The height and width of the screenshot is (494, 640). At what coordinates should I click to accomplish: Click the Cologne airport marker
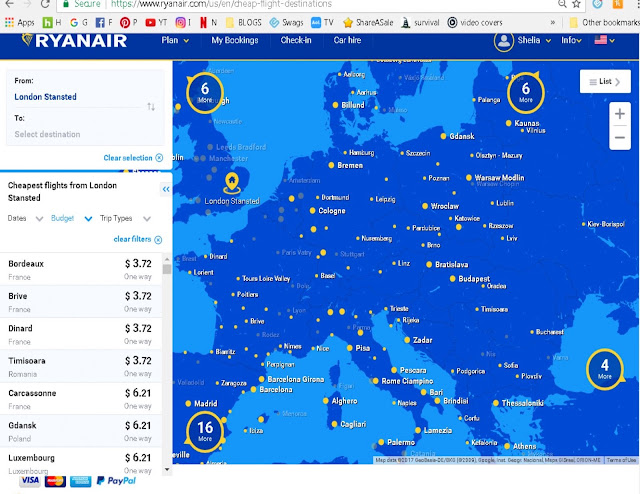tap(312, 211)
